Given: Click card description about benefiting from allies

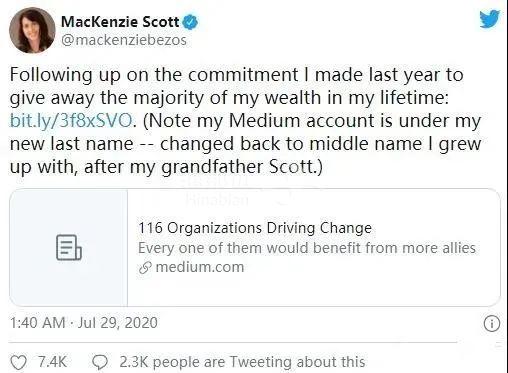Looking at the screenshot, I should coord(307,248).
